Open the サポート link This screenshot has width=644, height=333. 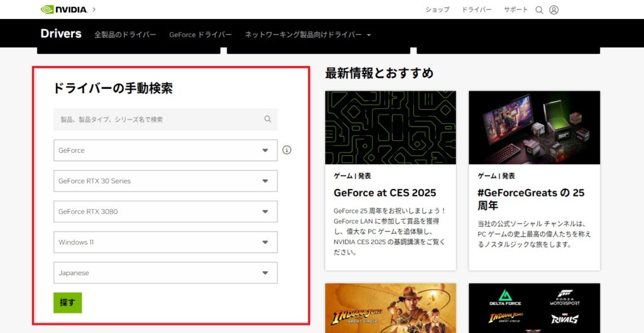click(x=516, y=9)
